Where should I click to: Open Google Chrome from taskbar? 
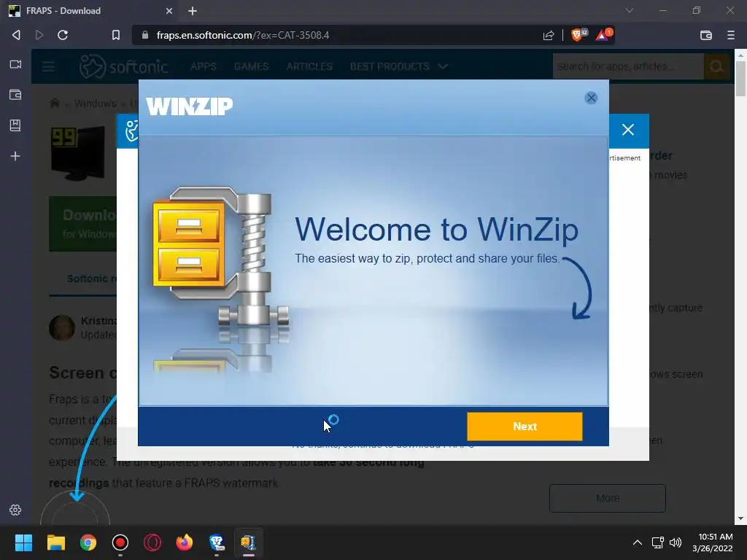tap(88, 542)
